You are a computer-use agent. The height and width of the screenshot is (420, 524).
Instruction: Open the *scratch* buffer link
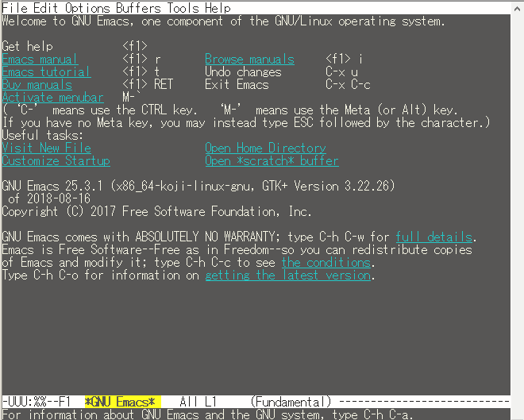point(272,160)
